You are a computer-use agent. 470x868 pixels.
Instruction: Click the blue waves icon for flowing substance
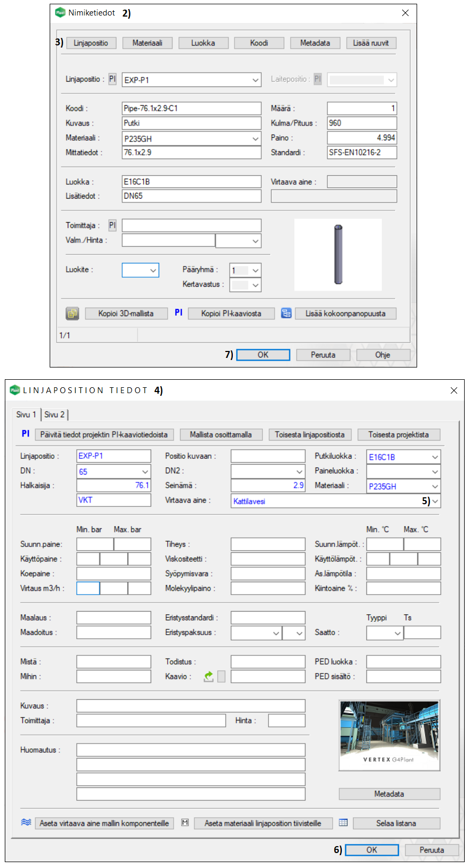[x=26, y=823]
